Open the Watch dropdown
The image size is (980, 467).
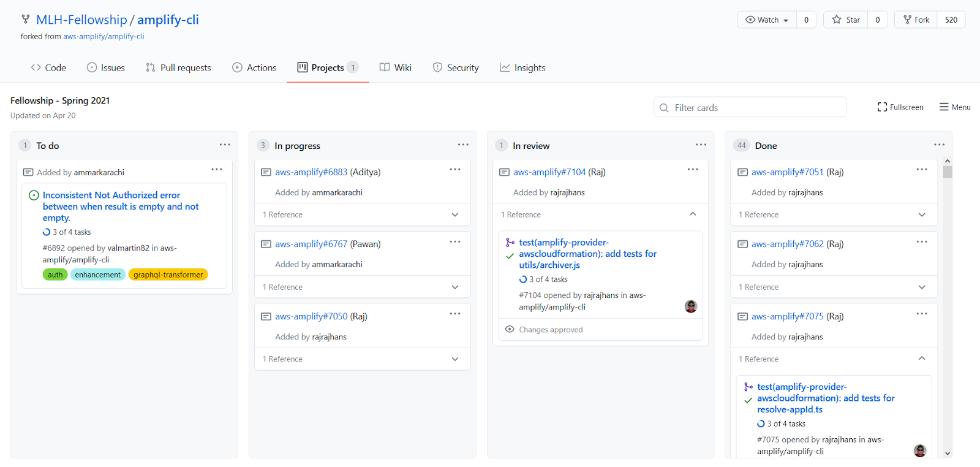[x=767, y=20]
